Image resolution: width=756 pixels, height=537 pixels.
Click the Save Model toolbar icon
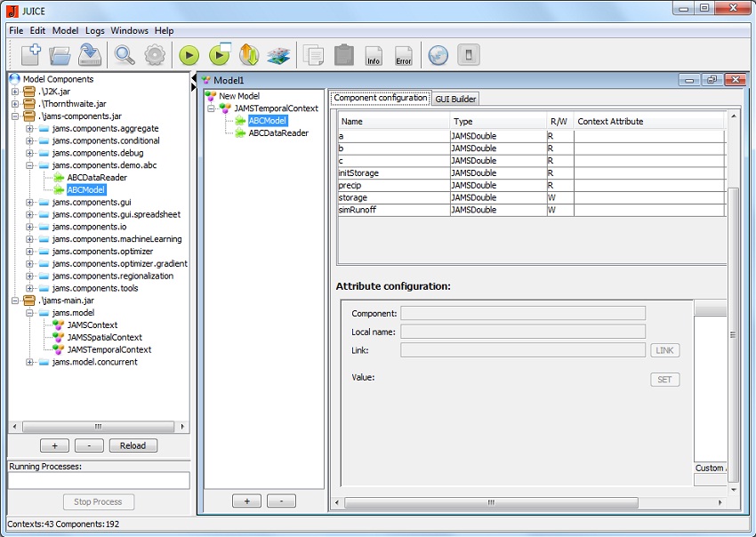click(89, 55)
